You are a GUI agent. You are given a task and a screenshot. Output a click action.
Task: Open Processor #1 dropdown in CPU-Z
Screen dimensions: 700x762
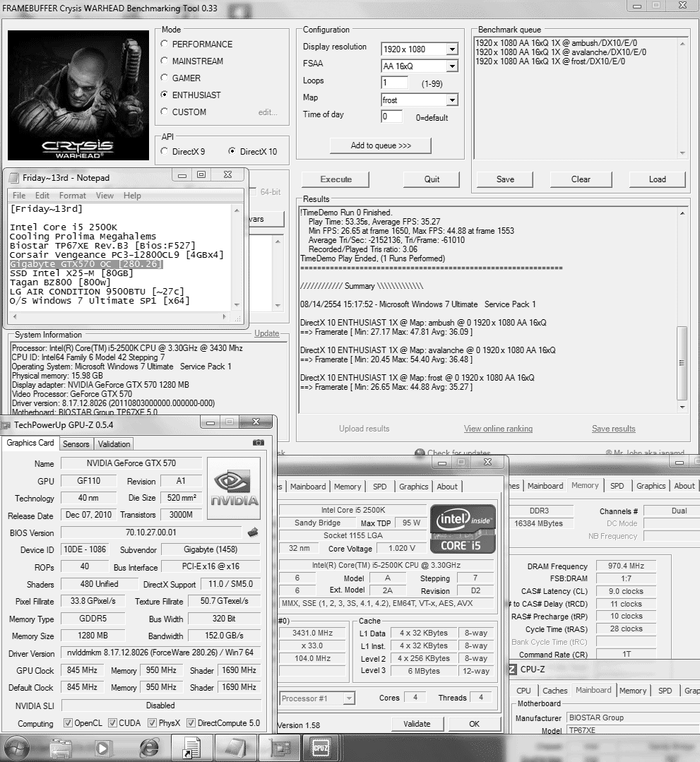tap(349, 698)
